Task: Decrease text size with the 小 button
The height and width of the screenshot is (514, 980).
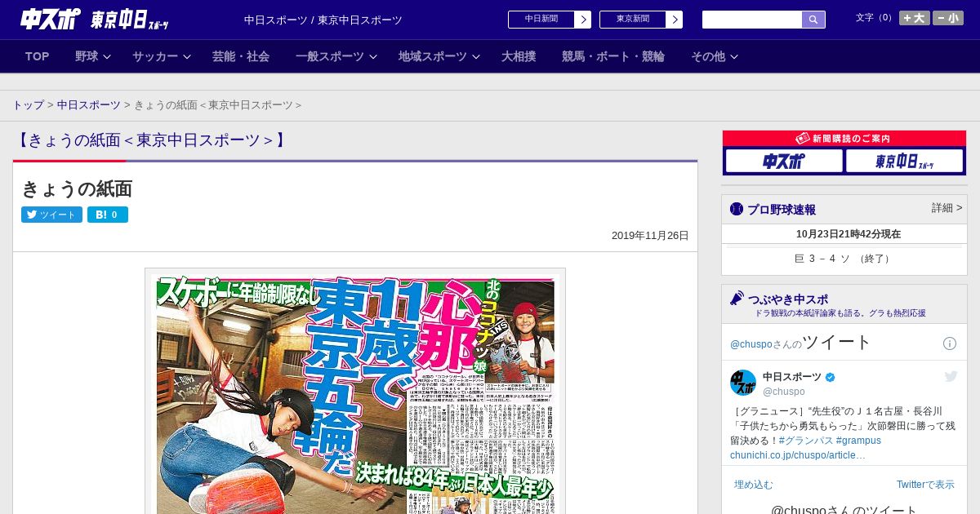Action: click(x=948, y=18)
